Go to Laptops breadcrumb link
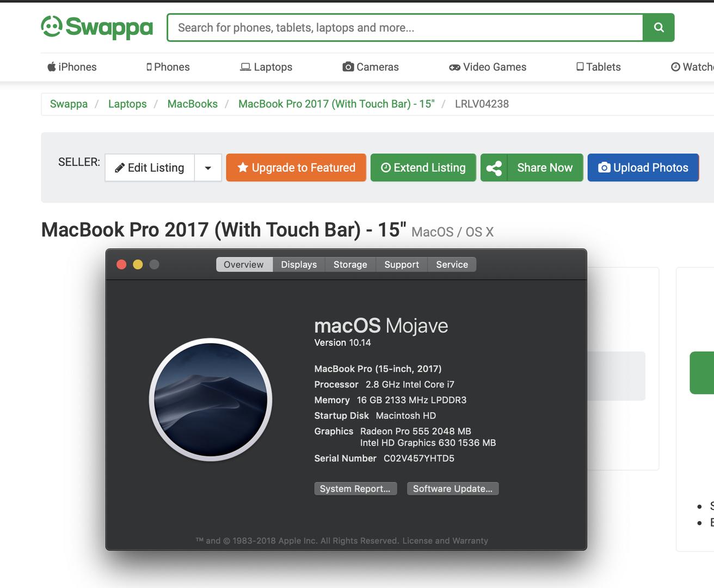Screen dimensions: 714x588 click(x=127, y=104)
